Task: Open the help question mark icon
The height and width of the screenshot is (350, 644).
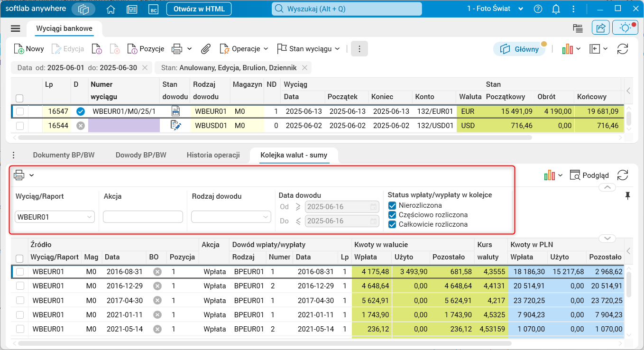Action: [538, 9]
